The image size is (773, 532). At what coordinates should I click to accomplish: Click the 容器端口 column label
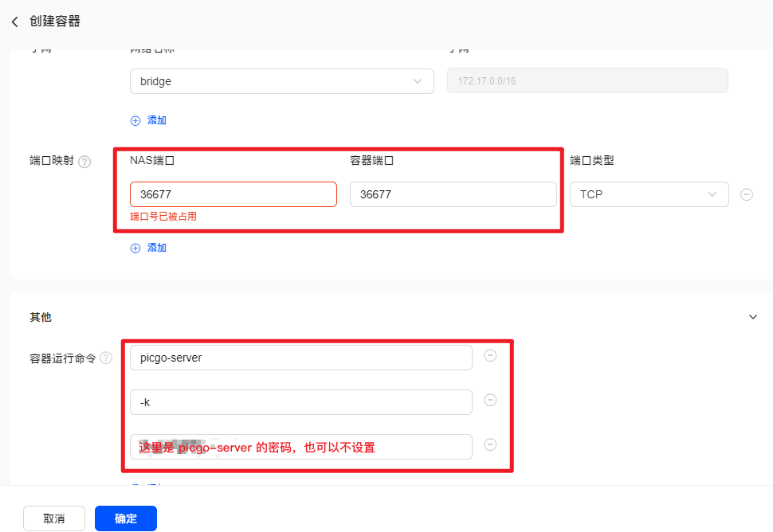(371, 161)
